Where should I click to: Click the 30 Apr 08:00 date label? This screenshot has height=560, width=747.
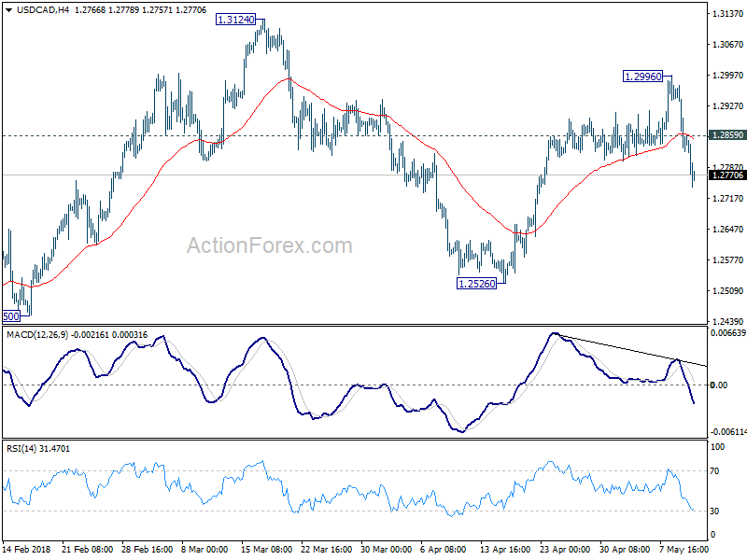point(625,549)
